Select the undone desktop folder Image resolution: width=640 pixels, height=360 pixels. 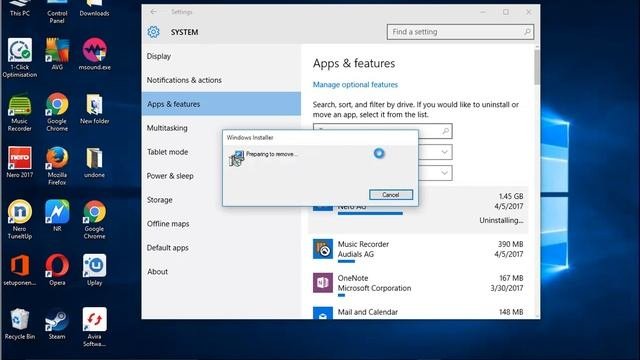(94, 162)
